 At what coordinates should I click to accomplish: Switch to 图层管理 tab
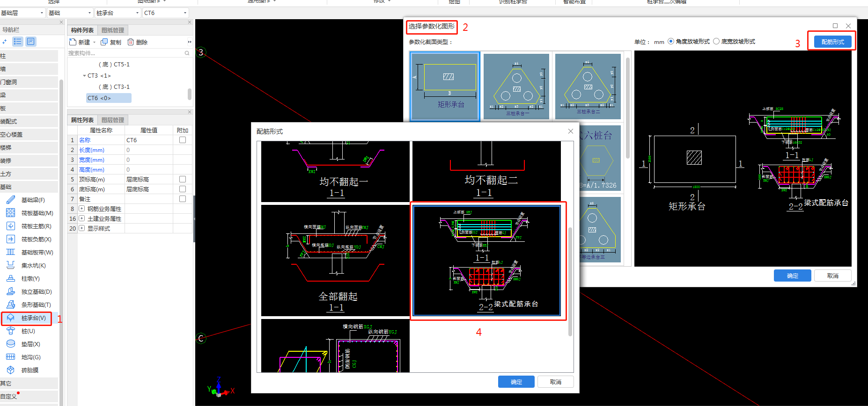click(x=113, y=120)
